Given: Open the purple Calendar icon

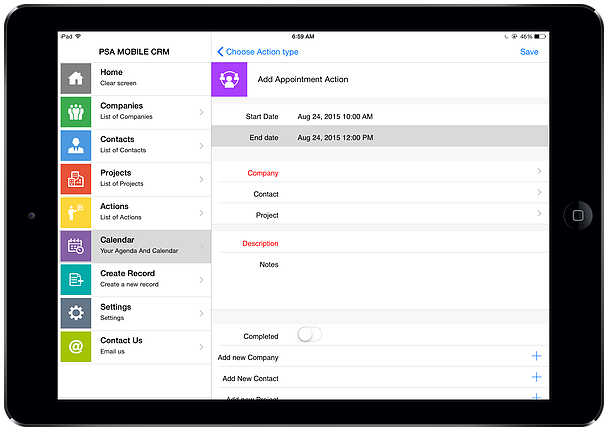Looking at the screenshot, I should pyautogui.click(x=76, y=246).
